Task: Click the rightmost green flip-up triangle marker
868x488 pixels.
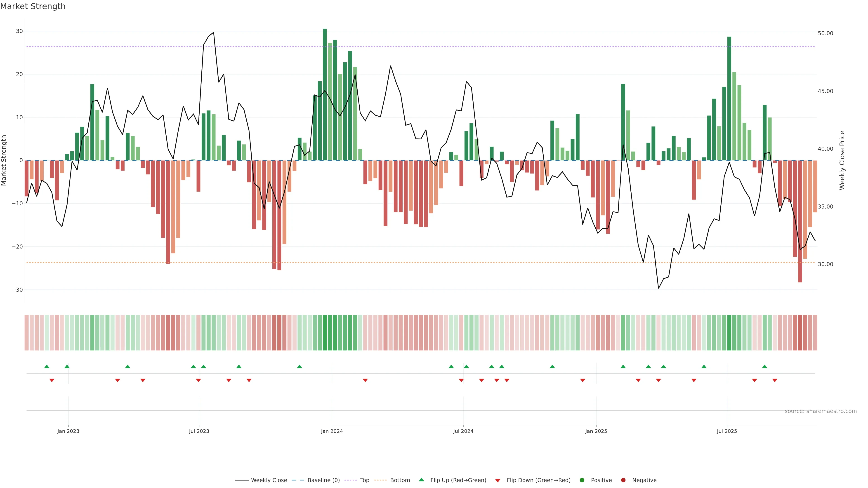Action: [x=764, y=366]
